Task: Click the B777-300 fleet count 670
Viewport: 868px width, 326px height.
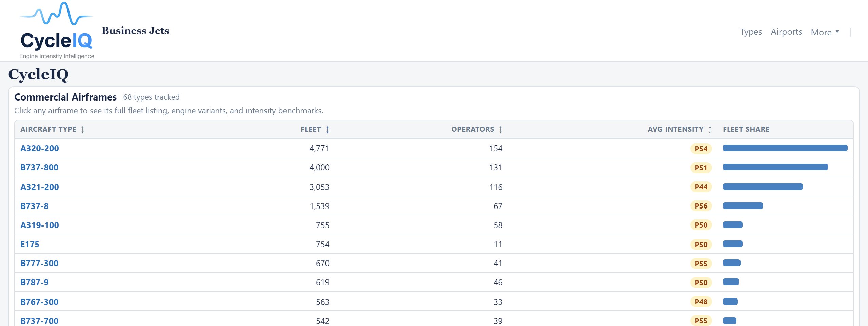Action: pyautogui.click(x=322, y=263)
